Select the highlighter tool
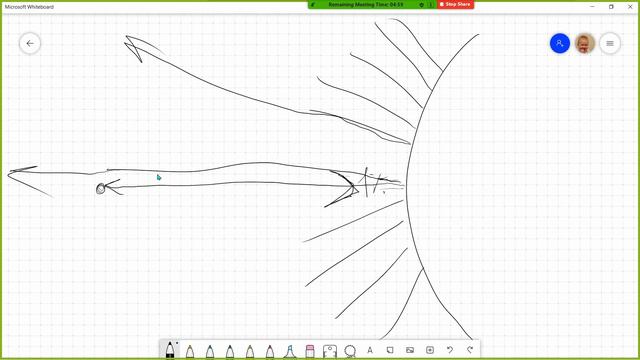The width and height of the screenshot is (640, 360). [290, 351]
